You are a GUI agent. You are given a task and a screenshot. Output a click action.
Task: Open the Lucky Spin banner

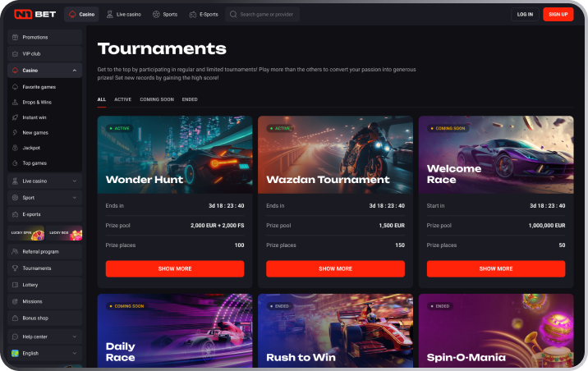tap(26, 233)
